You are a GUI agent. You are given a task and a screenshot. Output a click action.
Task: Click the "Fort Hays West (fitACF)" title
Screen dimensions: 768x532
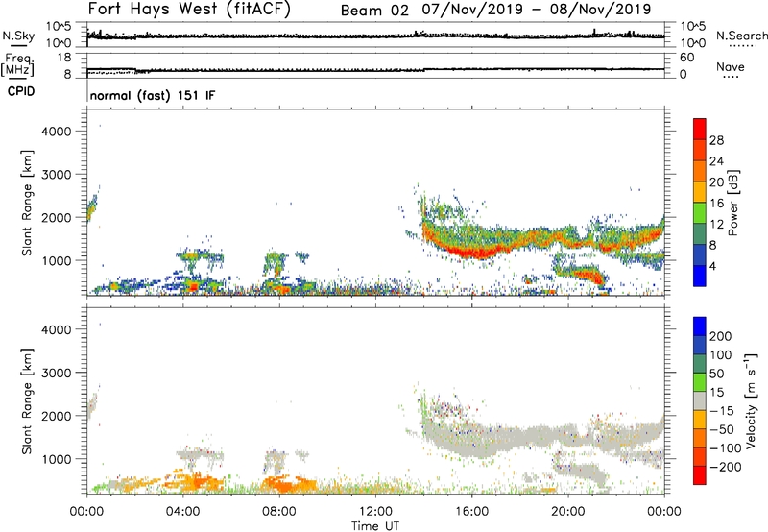tap(189, 9)
